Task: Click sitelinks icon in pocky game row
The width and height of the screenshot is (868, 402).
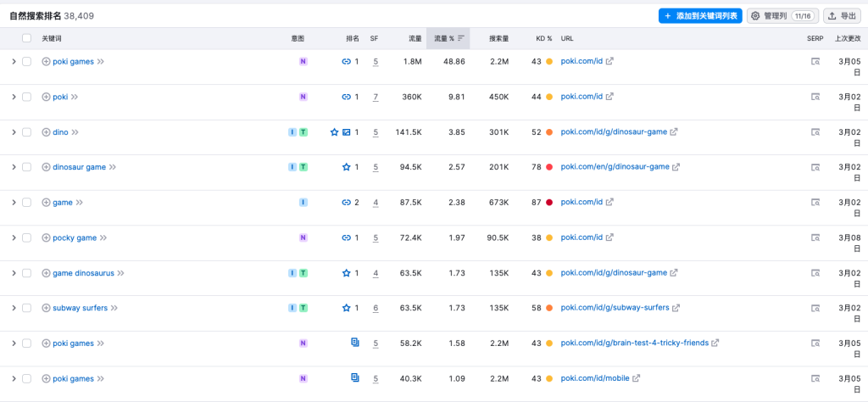Action: pos(347,238)
